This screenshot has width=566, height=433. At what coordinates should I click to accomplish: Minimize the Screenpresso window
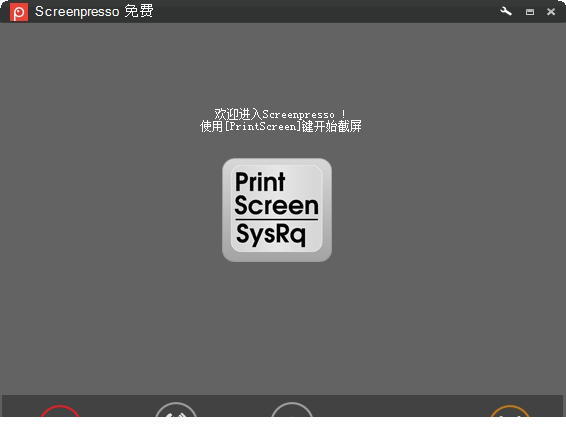(x=530, y=12)
